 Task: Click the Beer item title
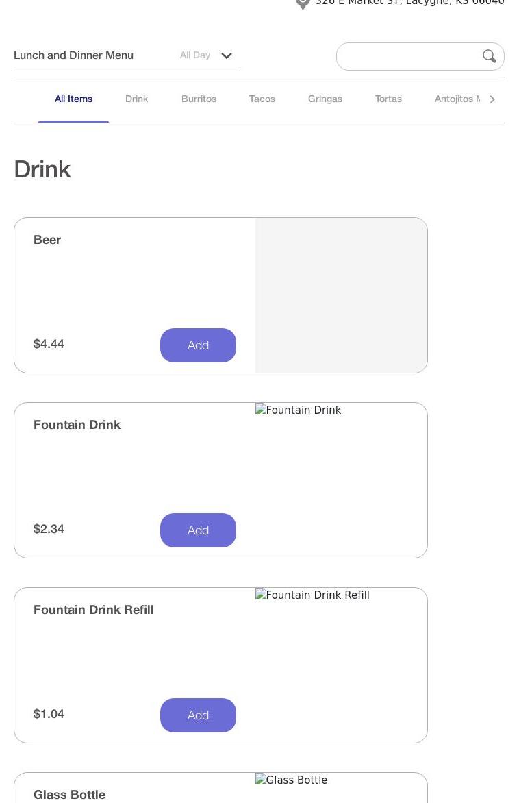point(47,240)
